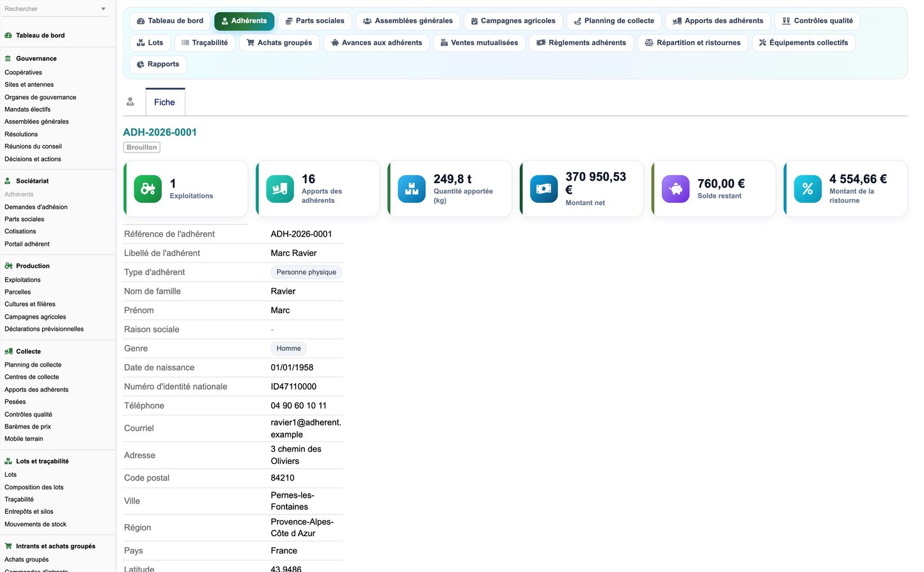Image resolution: width=924 pixels, height=572 pixels.
Task: Open Cotisations in the sidebar
Action: 20,232
